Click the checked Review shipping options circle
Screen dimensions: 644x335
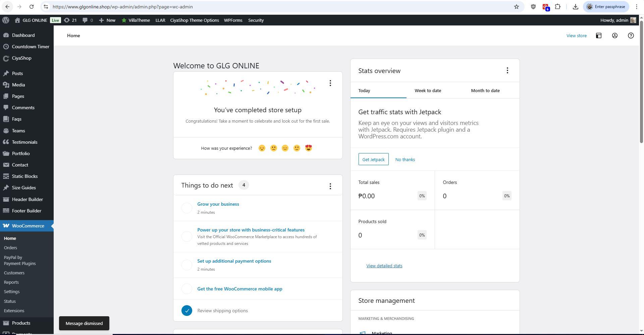coord(187,311)
